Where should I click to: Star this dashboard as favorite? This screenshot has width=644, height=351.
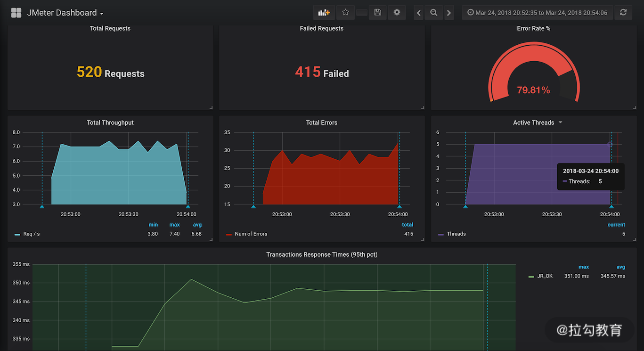345,13
